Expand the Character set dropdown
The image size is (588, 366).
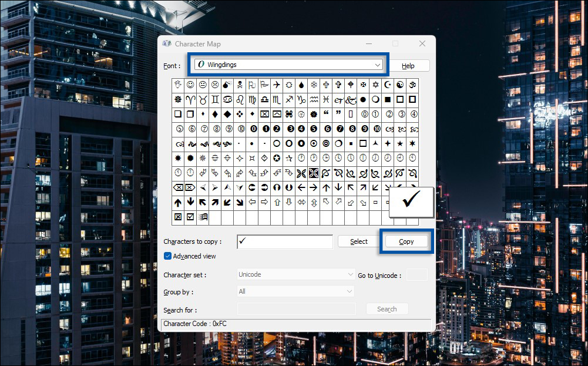click(296, 274)
